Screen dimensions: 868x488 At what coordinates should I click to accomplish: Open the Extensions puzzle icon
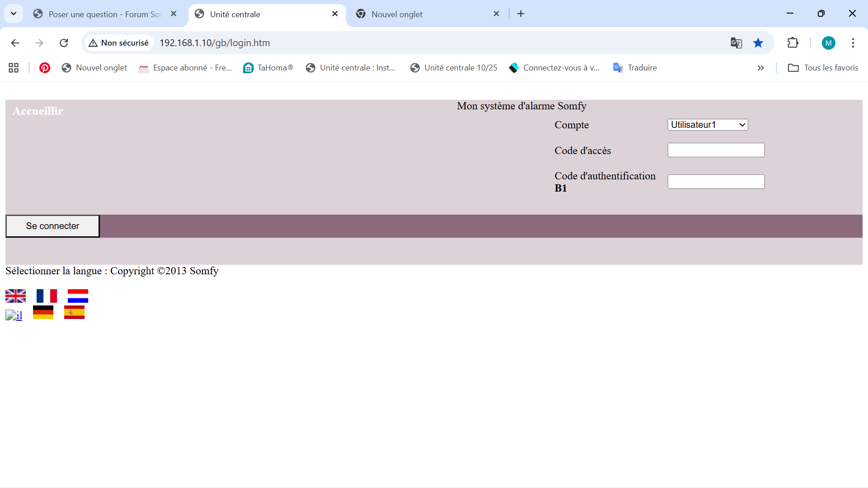[x=793, y=43]
